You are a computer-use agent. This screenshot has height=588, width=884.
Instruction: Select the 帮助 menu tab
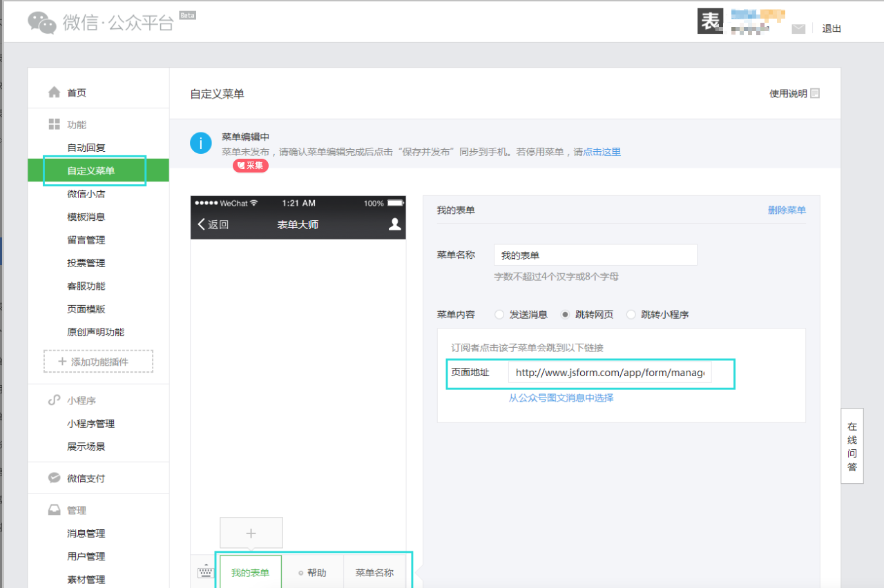click(312, 573)
